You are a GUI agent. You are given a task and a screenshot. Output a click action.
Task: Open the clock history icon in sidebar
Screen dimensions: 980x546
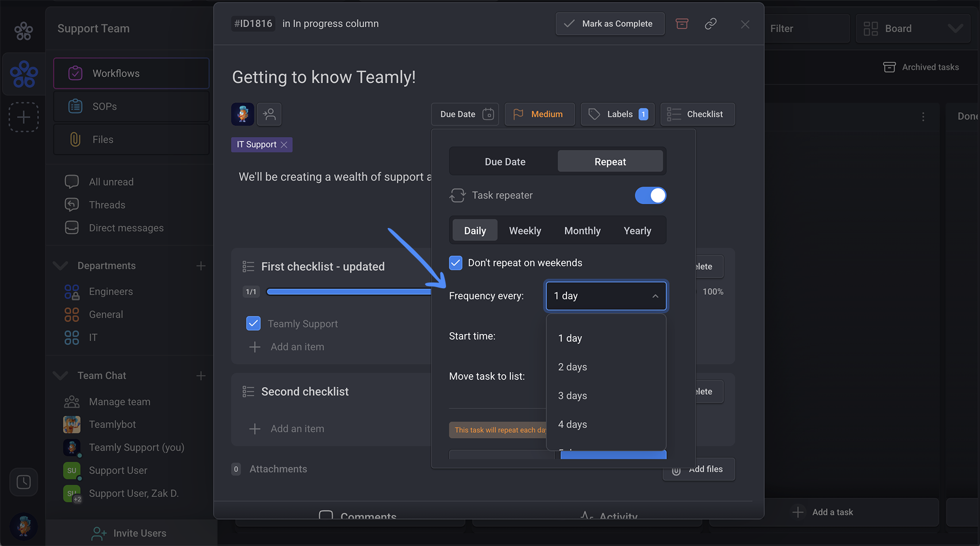(24, 482)
